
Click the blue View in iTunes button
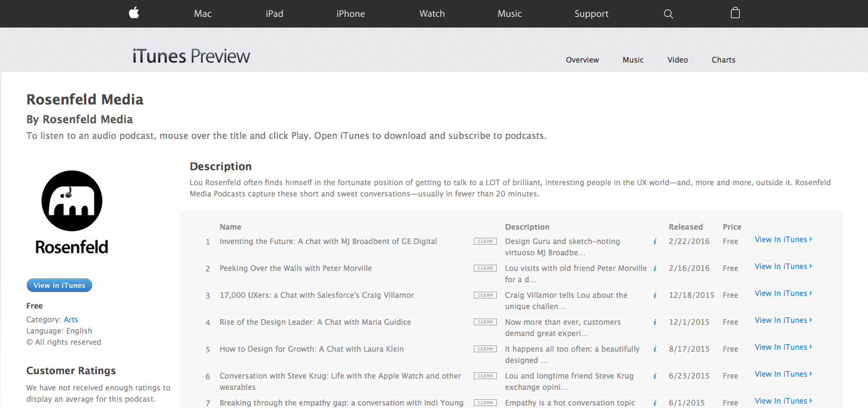(59, 285)
